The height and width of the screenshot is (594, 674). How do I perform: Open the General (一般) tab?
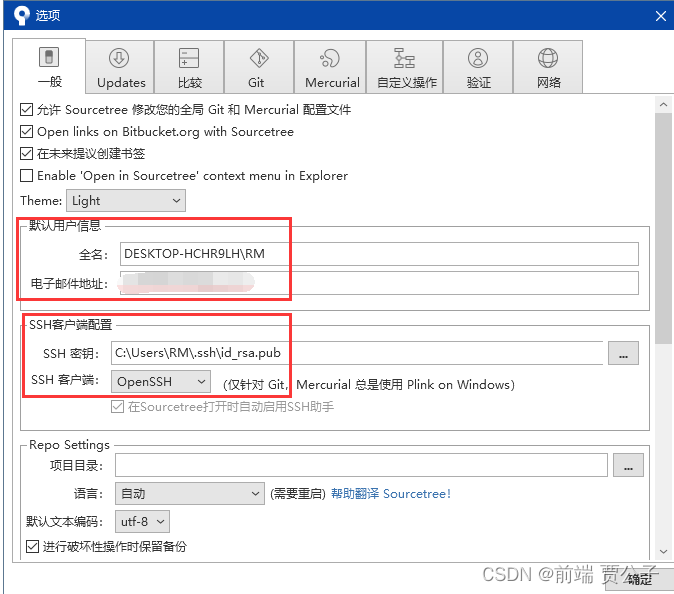(49, 66)
